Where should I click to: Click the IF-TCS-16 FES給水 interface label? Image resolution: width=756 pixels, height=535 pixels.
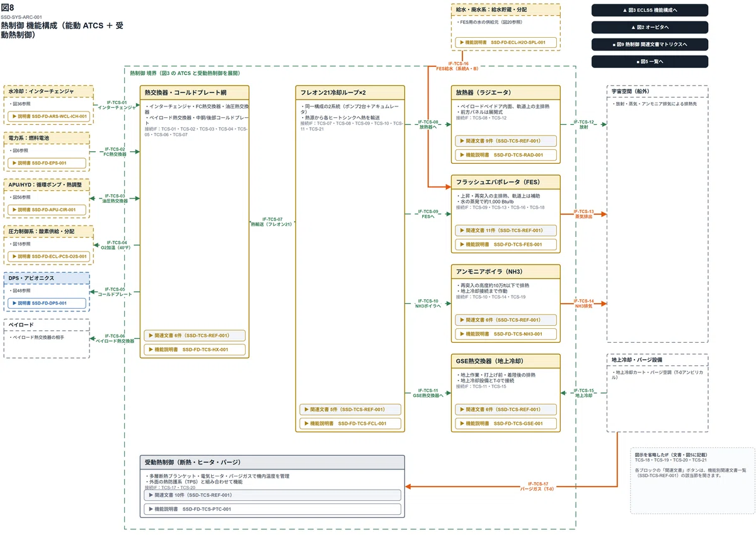point(458,66)
